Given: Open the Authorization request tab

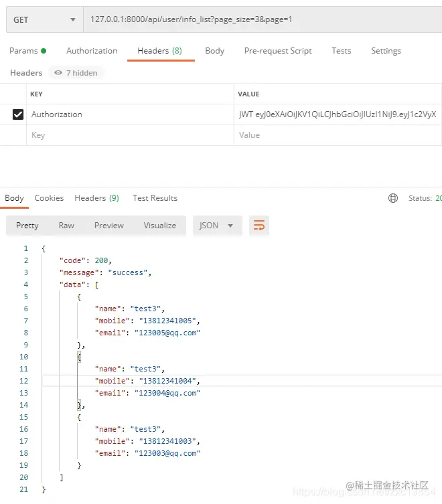Looking at the screenshot, I should coord(92,51).
